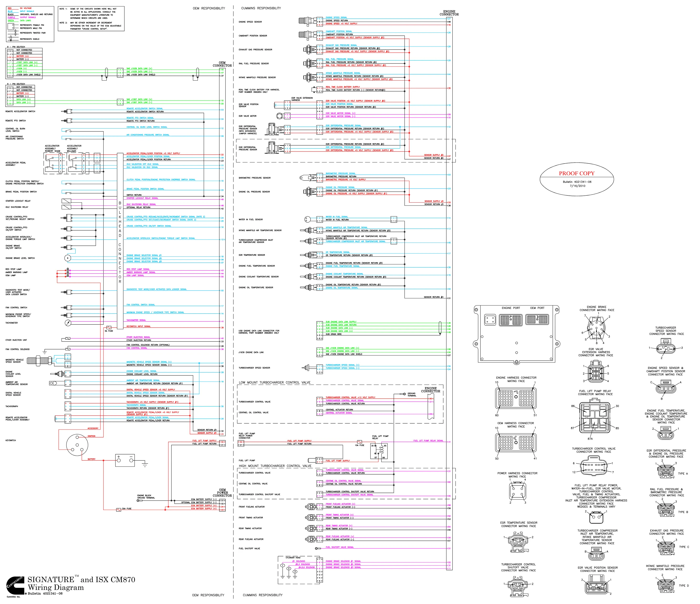The width and height of the screenshot is (700, 604).
Task: Click the TURBOCHARGER SPEED SENSOR label left of the sensor symbol
Action: pyautogui.click(x=254, y=368)
